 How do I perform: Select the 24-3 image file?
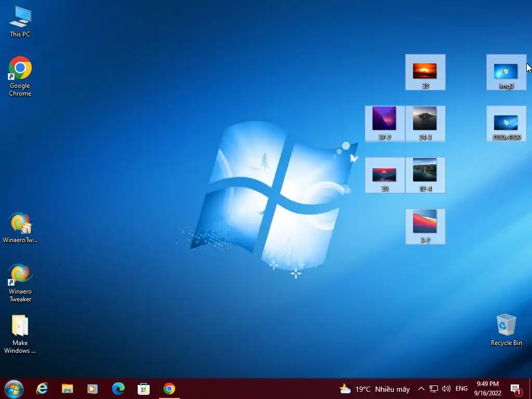pos(425,124)
